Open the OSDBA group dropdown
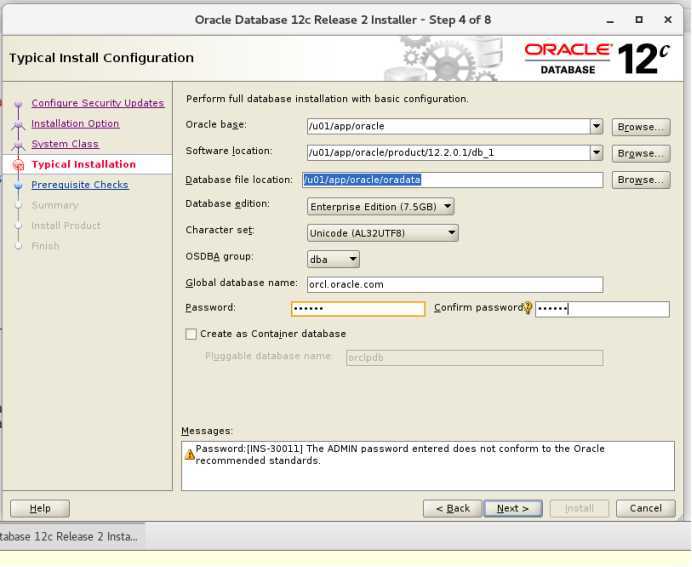Image resolution: width=692 pixels, height=567 pixels. [333, 259]
